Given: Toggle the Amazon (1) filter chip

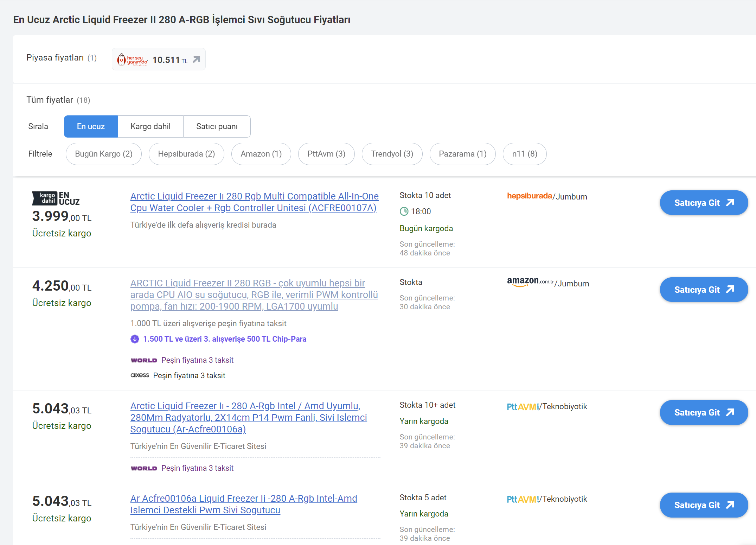Looking at the screenshot, I should pyautogui.click(x=261, y=154).
